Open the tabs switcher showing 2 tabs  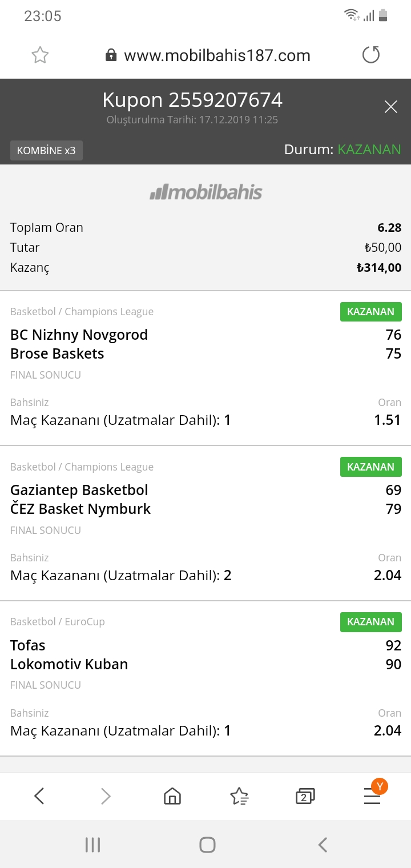(305, 796)
